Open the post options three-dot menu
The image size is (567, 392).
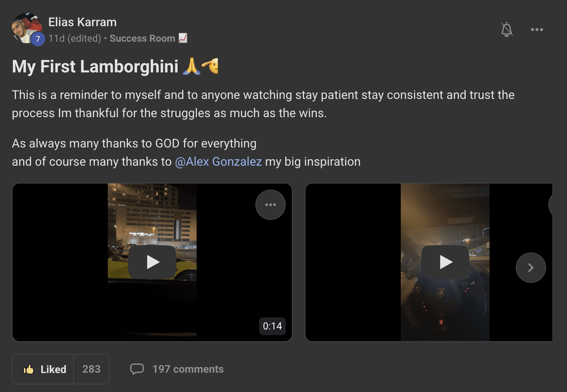pyautogui.click(x=537, y=30)
